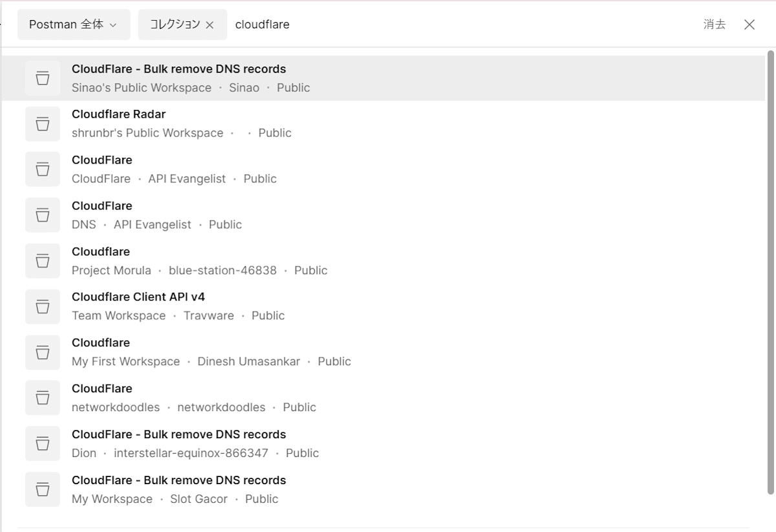Click the text shrunbr's Public Workspace
Screen dimensions: 776x532
pos(147,133)
